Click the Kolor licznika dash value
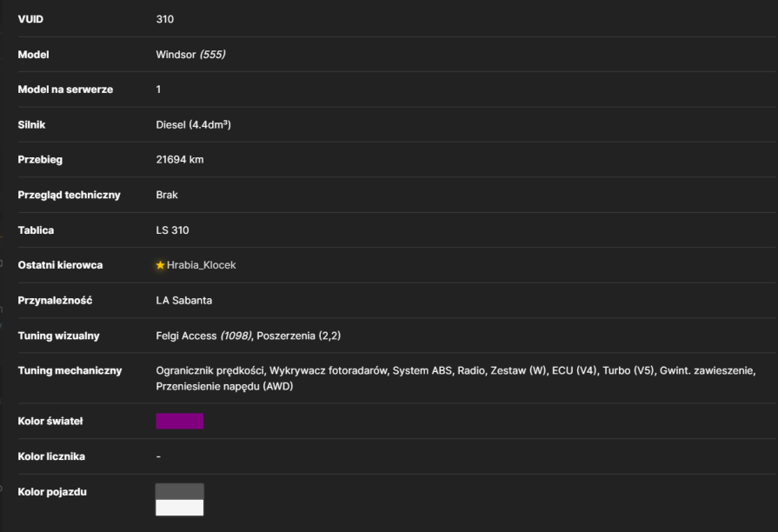Image resolution: width=778 pixels, height=532 pixels. click(158, 456)
